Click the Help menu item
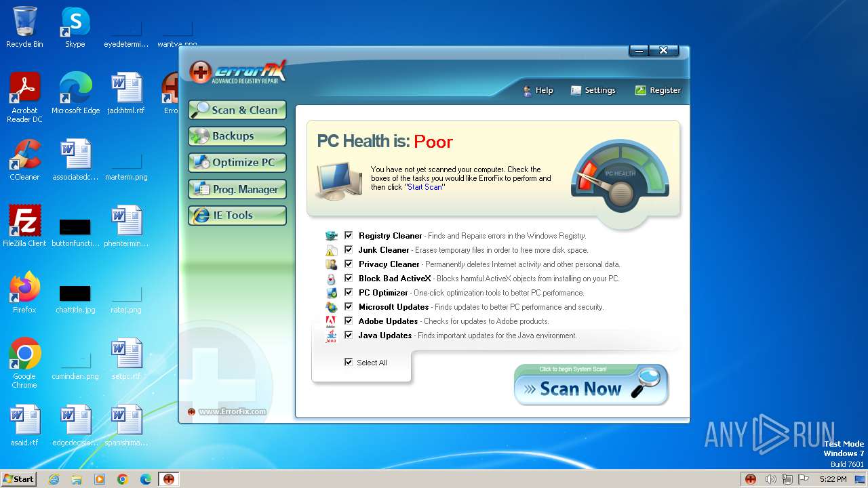This screenshot has height=488, width=868. 538,90
